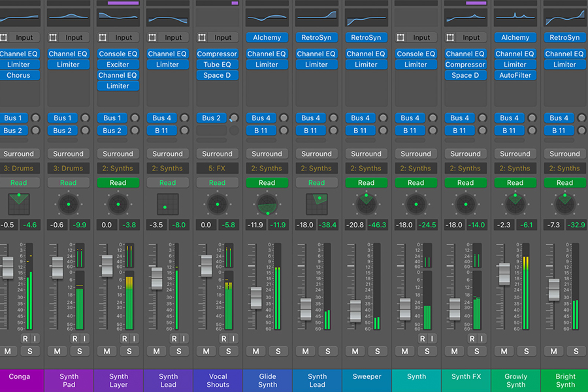The height and width of the screenshot is (392, 588).
Task: Click the format icon on Synth Pad input
Action: click(53, 37)
